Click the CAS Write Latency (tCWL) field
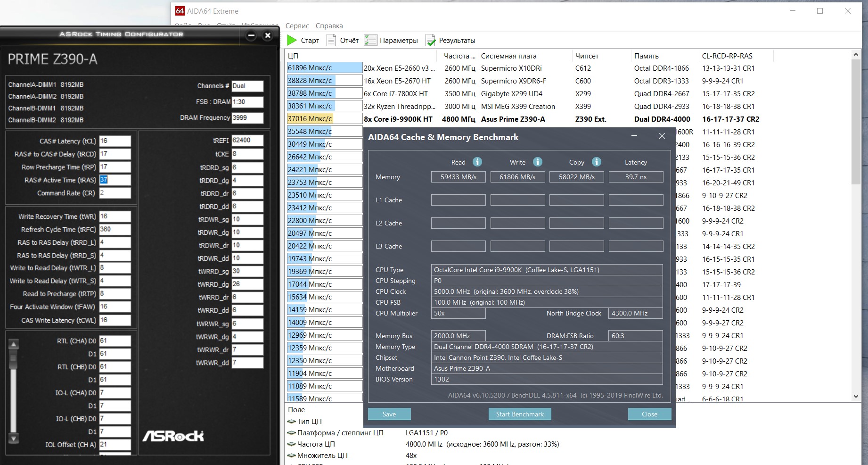868x465 pixels. [115, 320]
